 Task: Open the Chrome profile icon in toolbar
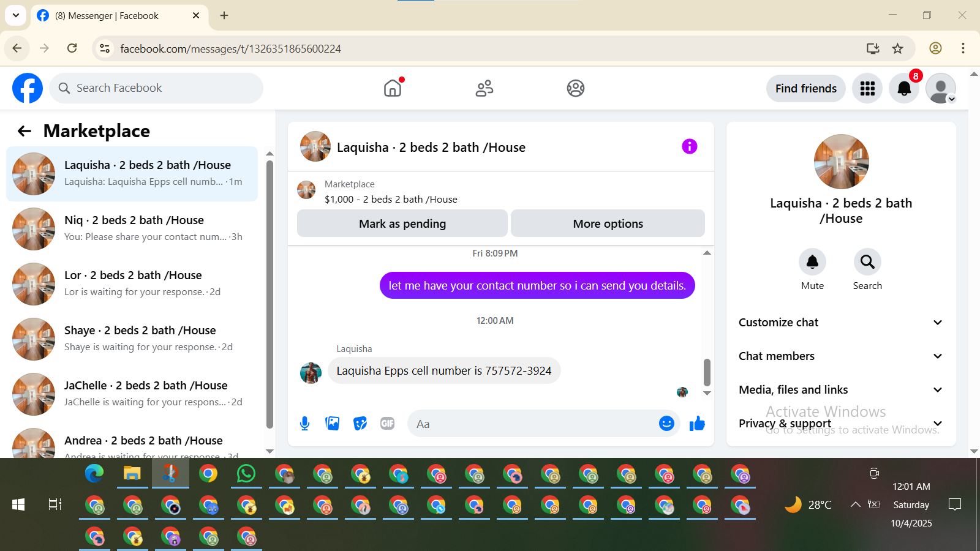935,48
